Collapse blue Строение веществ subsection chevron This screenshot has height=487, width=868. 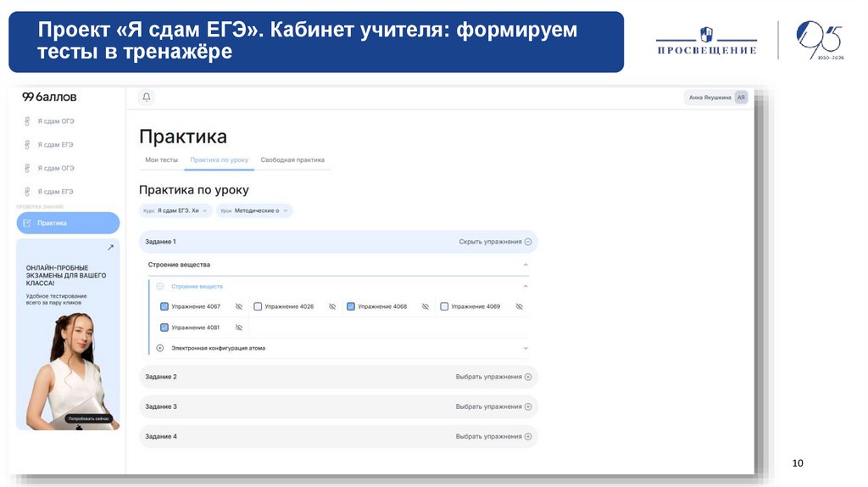[x=526, y=287]
